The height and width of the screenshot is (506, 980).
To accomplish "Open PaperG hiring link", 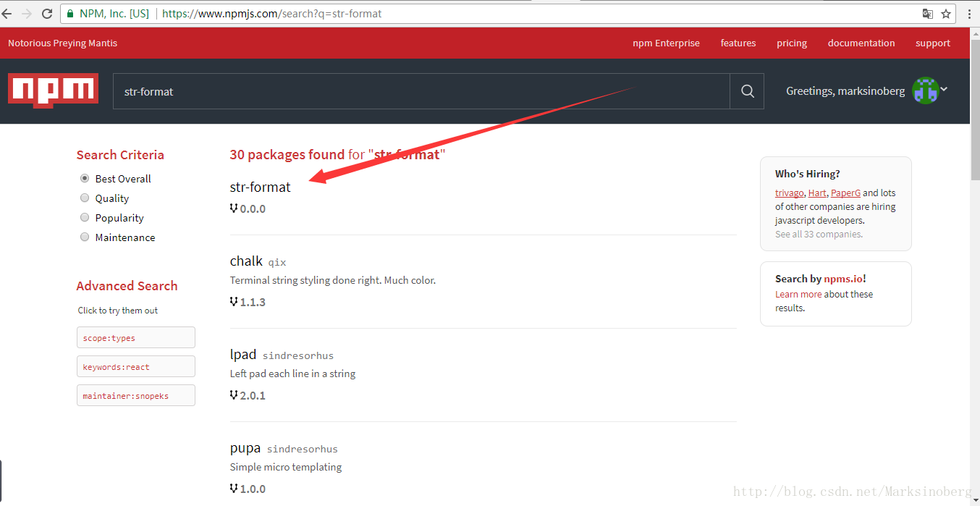I will (845, 193).
